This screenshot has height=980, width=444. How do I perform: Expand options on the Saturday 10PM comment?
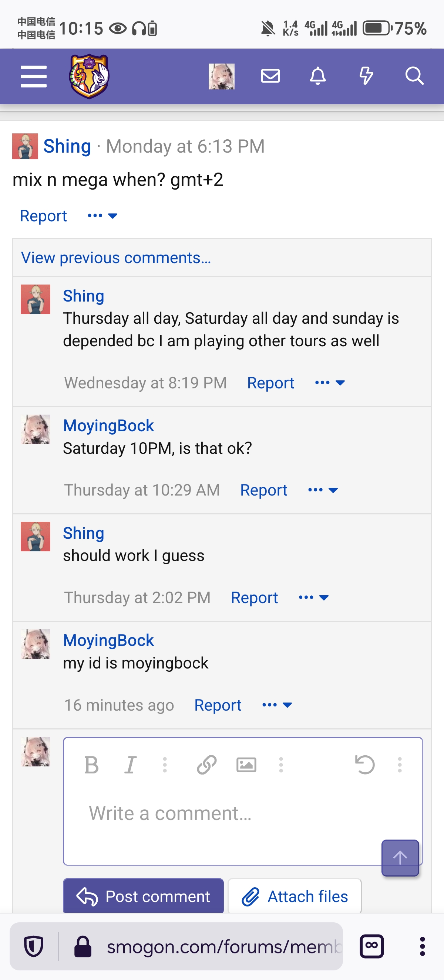point(323,490)
